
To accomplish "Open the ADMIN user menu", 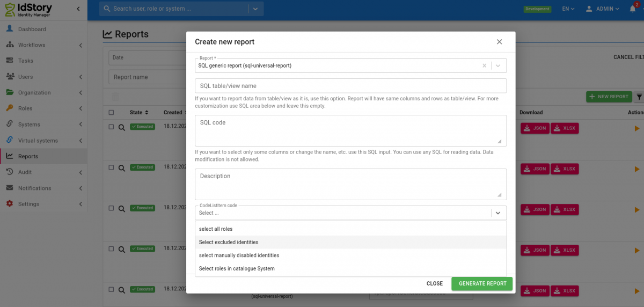I will pyautogui.click(x=602, y=9).
